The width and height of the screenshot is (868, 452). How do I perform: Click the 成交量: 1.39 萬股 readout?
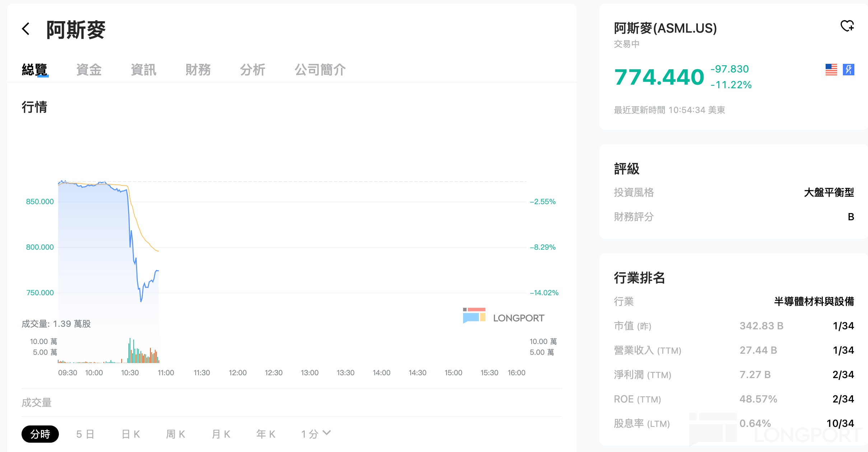[x=56, y=324]
